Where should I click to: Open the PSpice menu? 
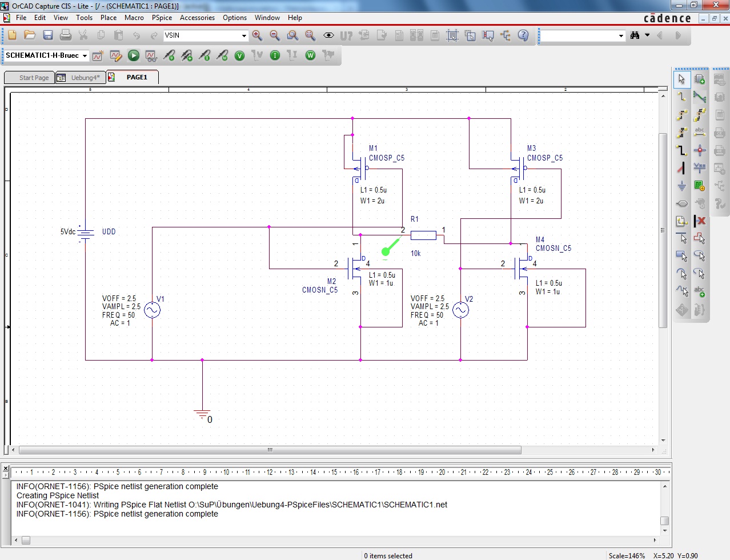click(162, 18)
